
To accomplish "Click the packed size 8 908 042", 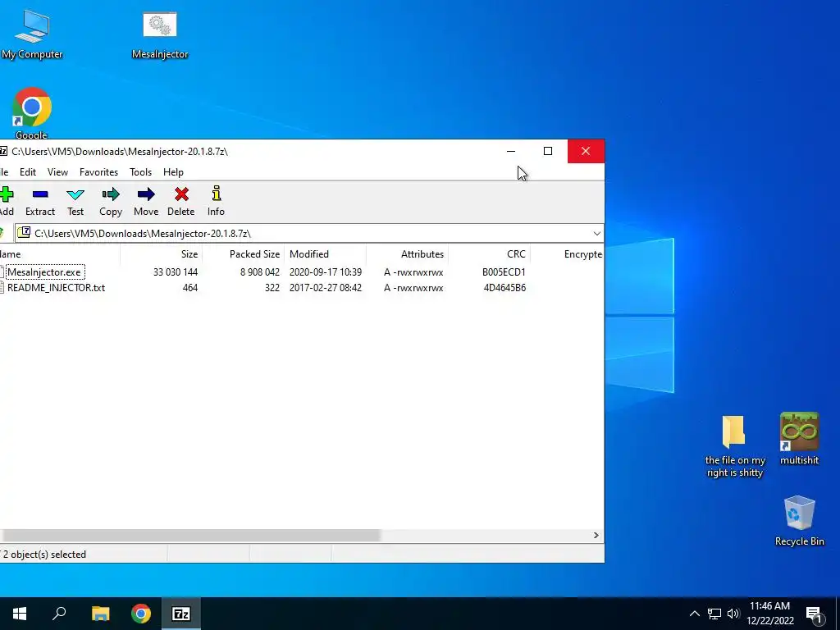I will point(260,272).
